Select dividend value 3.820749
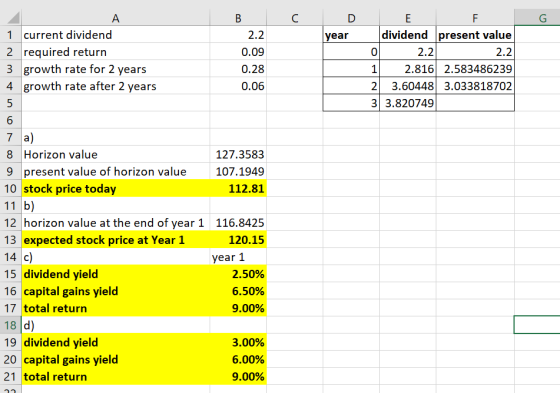 click(408, 103)
